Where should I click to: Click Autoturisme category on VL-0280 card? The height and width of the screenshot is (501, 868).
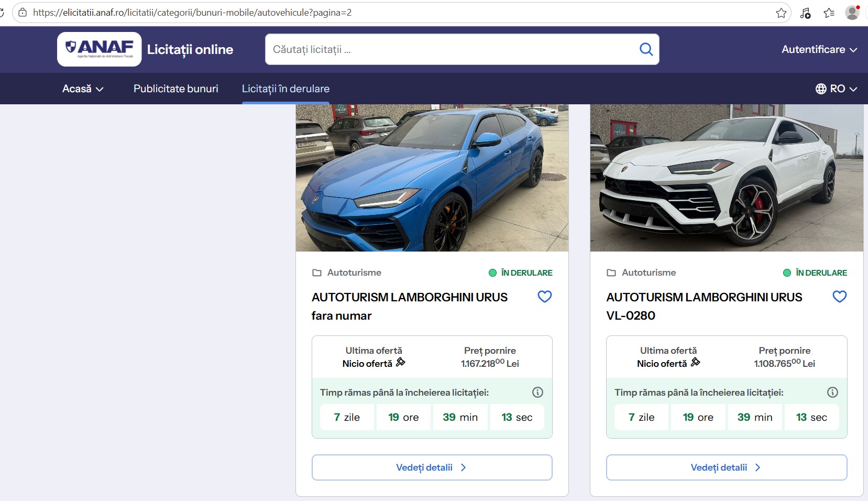coord(649,273)
